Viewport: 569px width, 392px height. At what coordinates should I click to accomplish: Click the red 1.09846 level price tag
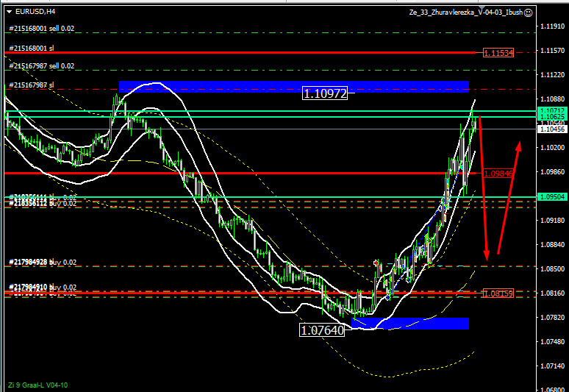point(498,174)
